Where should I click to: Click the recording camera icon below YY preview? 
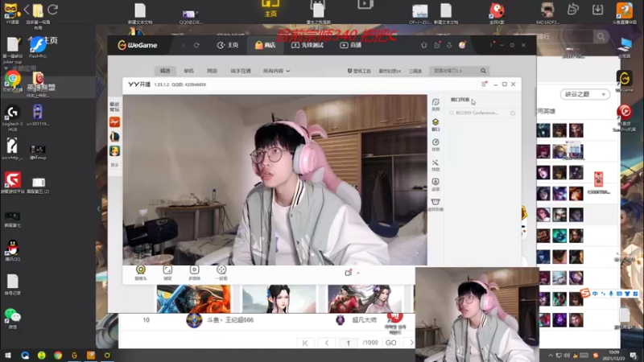point(349,273)
